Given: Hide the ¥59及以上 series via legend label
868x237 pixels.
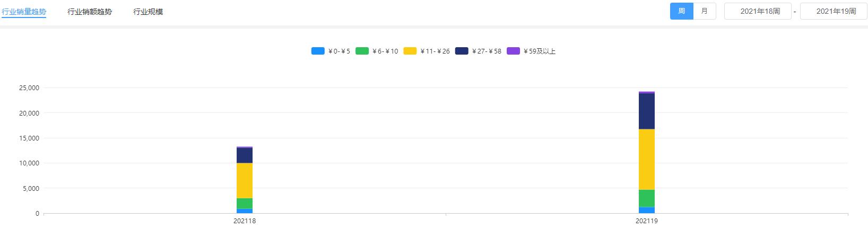Looking at the screenshot, I should tap(539, 51).
